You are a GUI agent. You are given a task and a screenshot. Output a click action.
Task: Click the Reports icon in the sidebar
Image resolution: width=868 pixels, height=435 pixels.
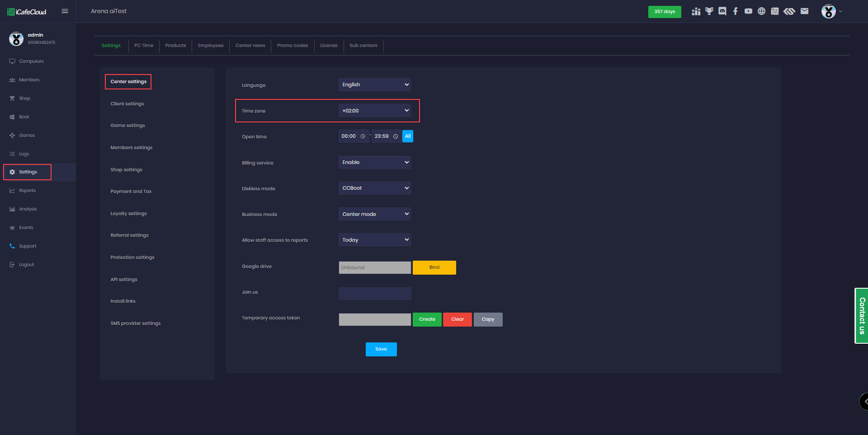pos(12,190)
